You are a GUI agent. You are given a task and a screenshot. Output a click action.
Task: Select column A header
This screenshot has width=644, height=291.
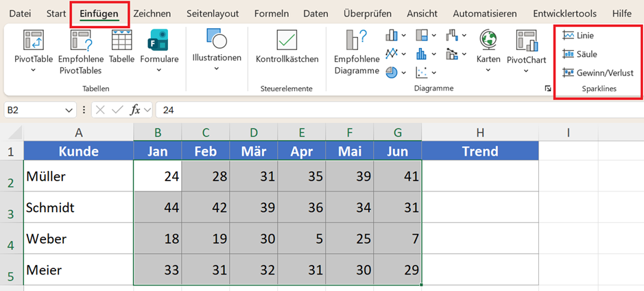pyautogui.click(x=78, y=132)
